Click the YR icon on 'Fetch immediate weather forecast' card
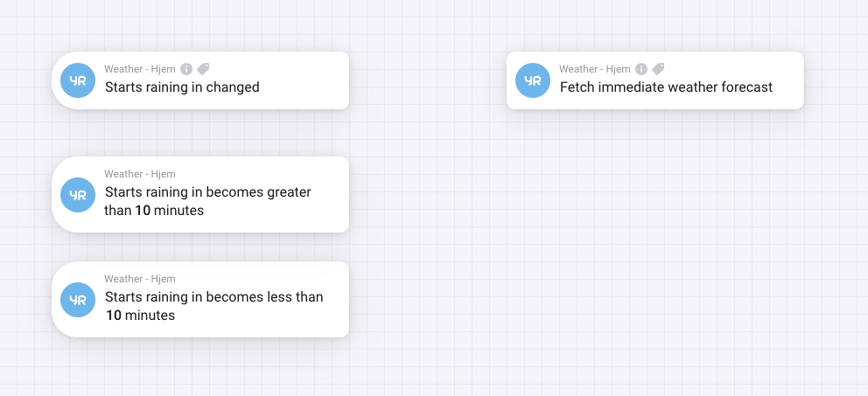 click(533, 80)
